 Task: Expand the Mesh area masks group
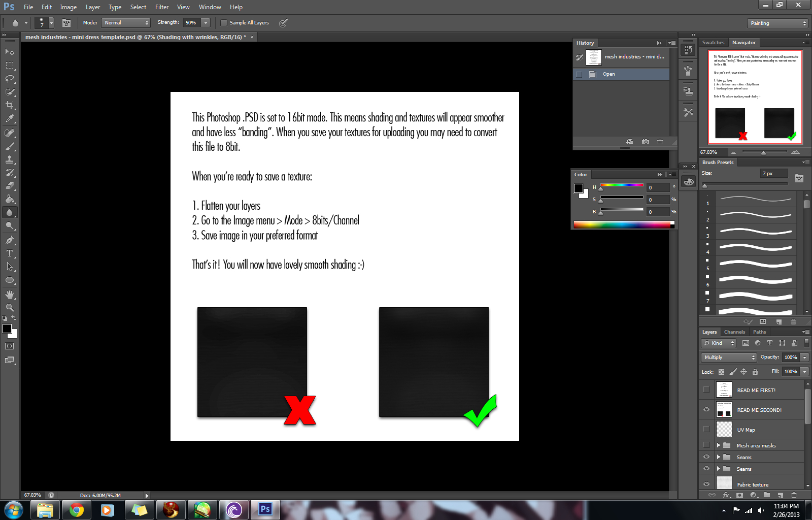(718, 445)
